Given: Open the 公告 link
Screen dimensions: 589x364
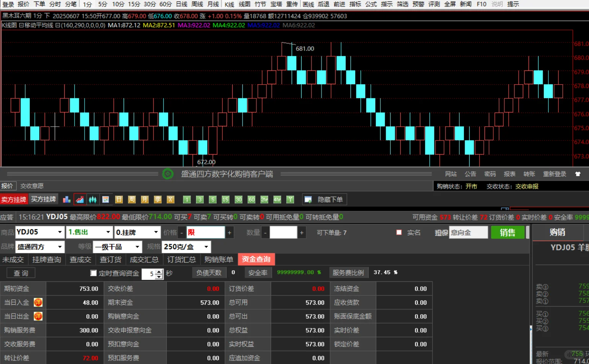Looking at the screenshot, I should pyautogui.click(x=470, y=174).
